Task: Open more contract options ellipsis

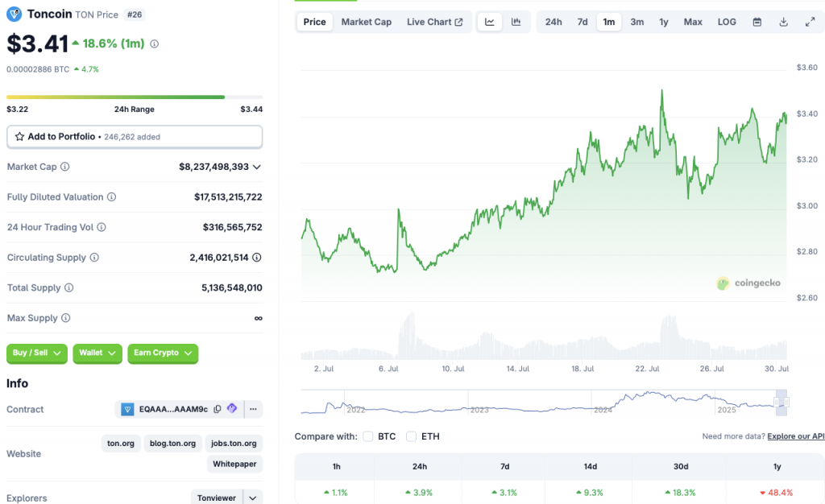Action: [253, 409]
